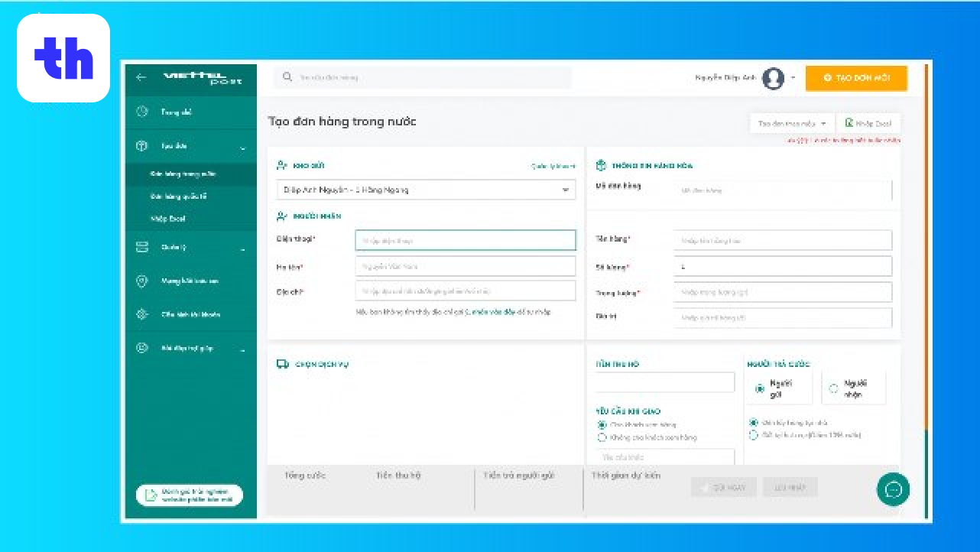Select the 'Người gửi' payer radio option
The image size is (980, 552).
point(759,388)
